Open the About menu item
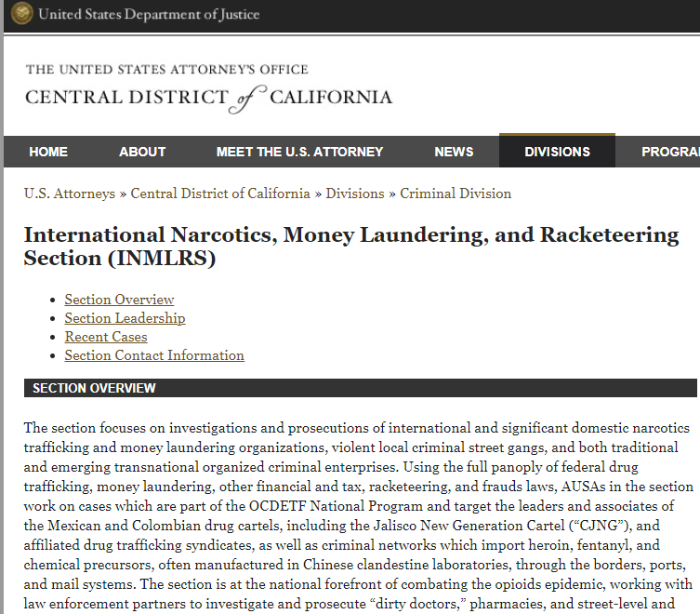The width and height of the screenshot is (700, 614). pyautogui.click(x=142, y=152)
